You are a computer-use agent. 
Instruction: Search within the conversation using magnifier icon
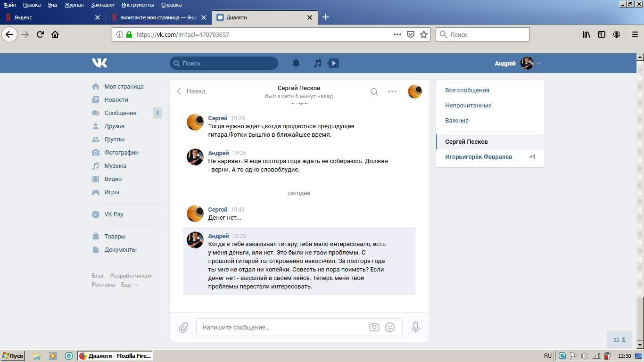coord(374,92)
